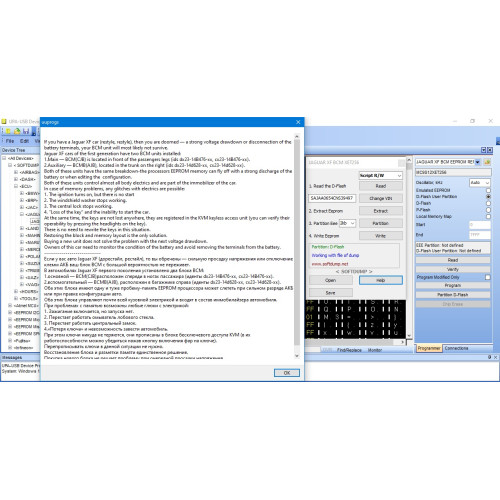
Task: Select the D-Flash radio button
Action: pyautogui.click(x=488, y=203)
